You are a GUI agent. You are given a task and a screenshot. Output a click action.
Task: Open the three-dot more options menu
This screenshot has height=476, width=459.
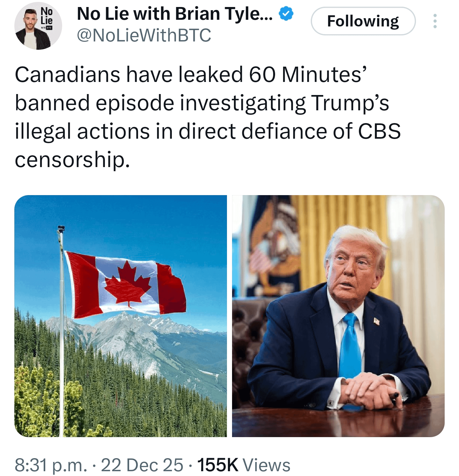[435, 21]
